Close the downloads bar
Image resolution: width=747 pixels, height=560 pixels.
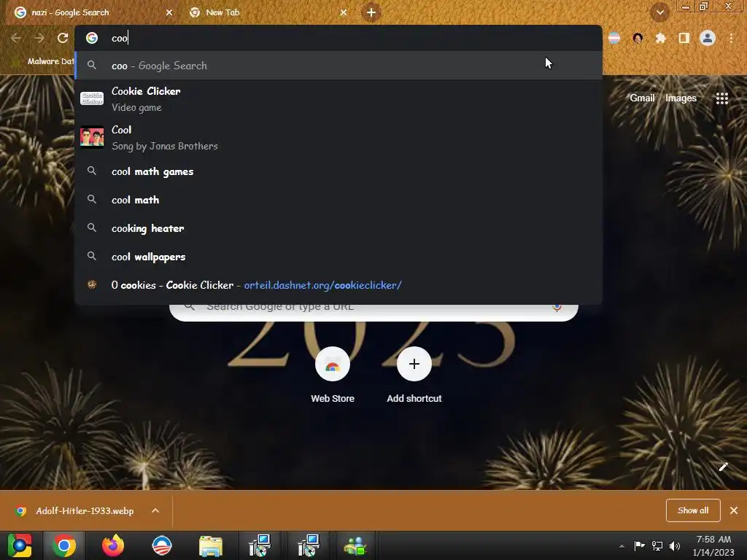coord(734,510)
